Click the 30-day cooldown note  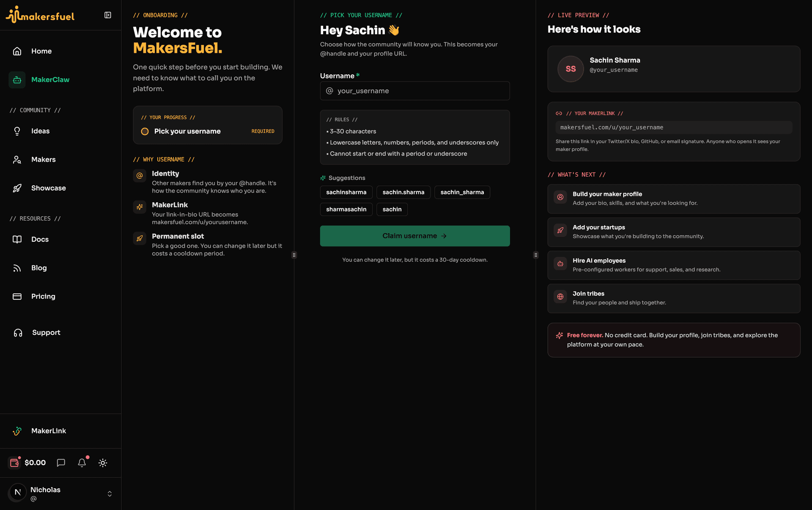point(415,260)
